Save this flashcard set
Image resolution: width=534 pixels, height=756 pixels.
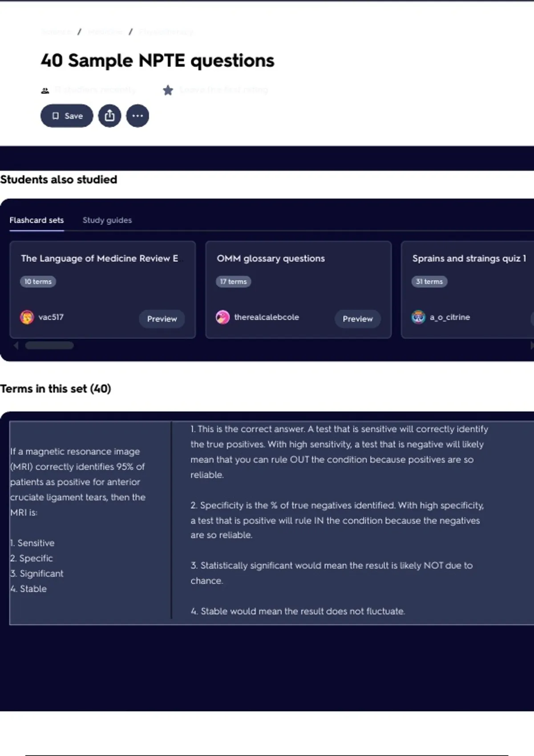[67, 116]
